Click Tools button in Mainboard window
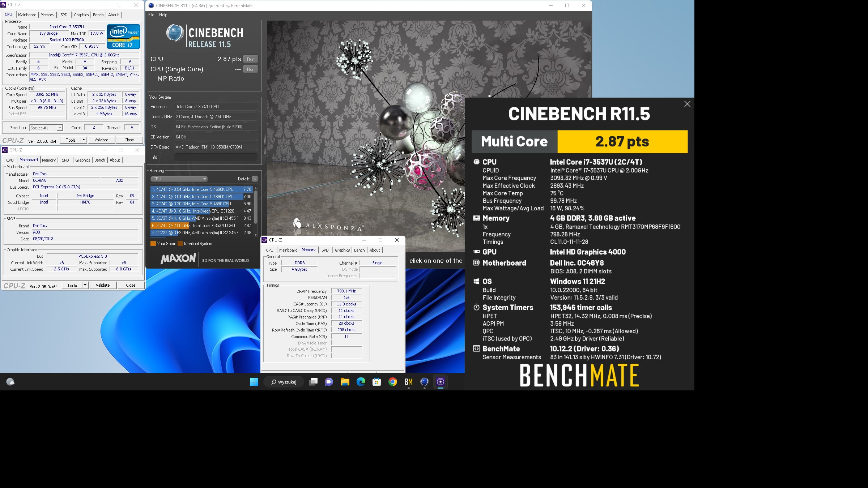 click(x=72, y=285)
